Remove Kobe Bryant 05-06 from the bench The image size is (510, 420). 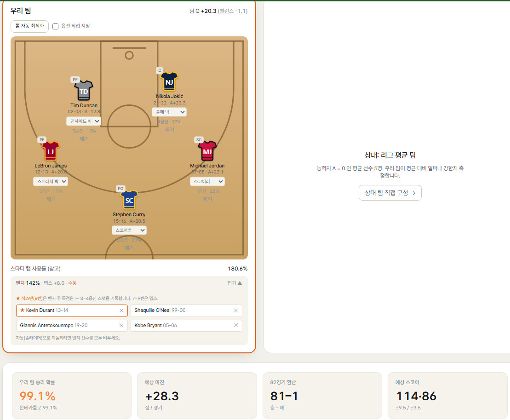(236, 325)
